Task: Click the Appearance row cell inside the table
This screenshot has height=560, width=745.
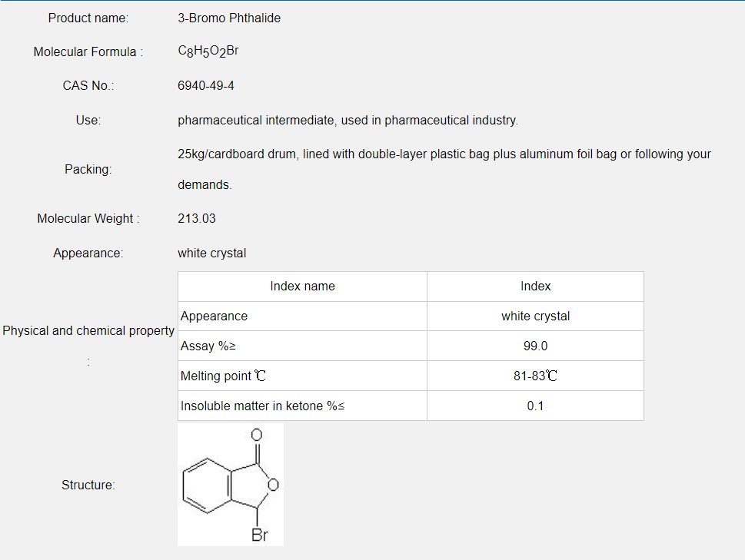Action: [214, 316]
